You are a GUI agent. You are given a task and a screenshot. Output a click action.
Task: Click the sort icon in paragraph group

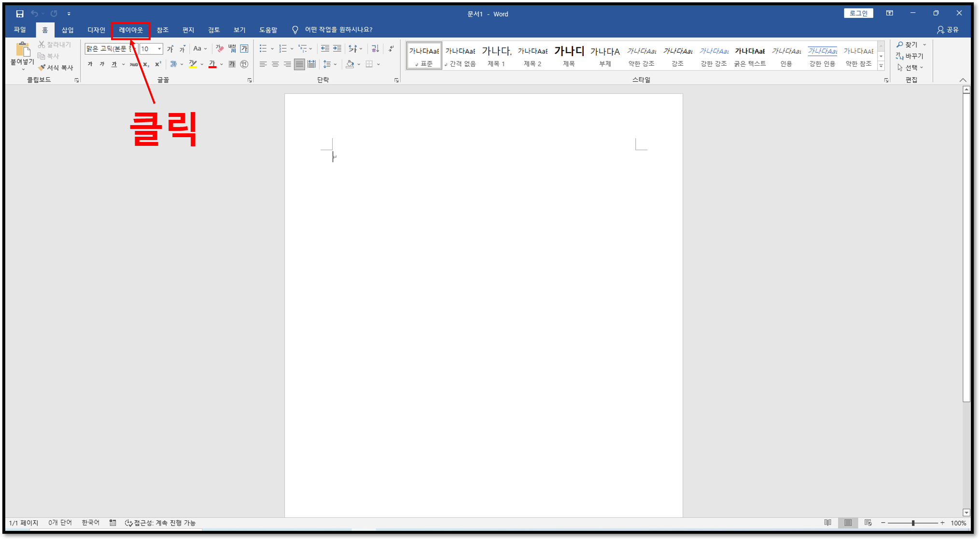[375, 48]
